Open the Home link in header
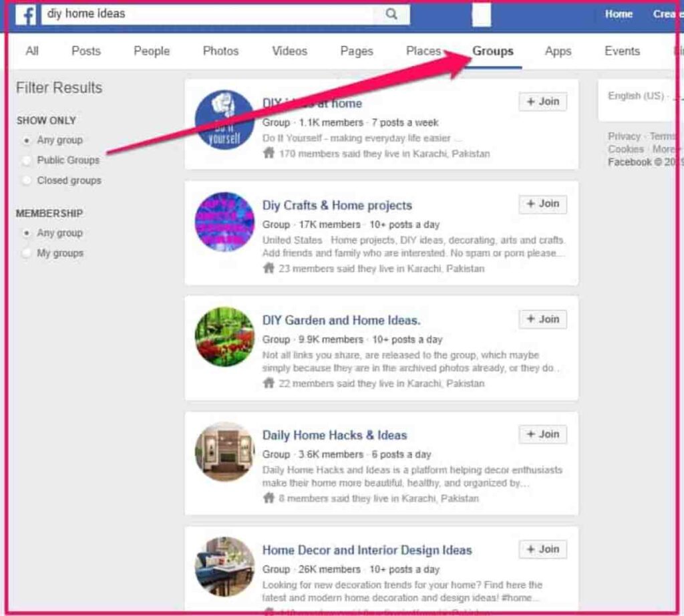Screen dimensions: 684x616 (x=619, y=14)
